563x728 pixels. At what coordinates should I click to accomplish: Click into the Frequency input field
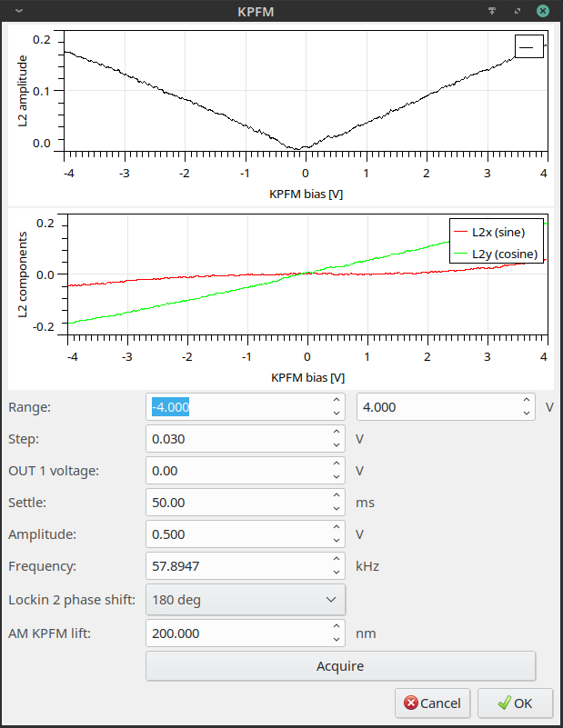tap(236, 566)
